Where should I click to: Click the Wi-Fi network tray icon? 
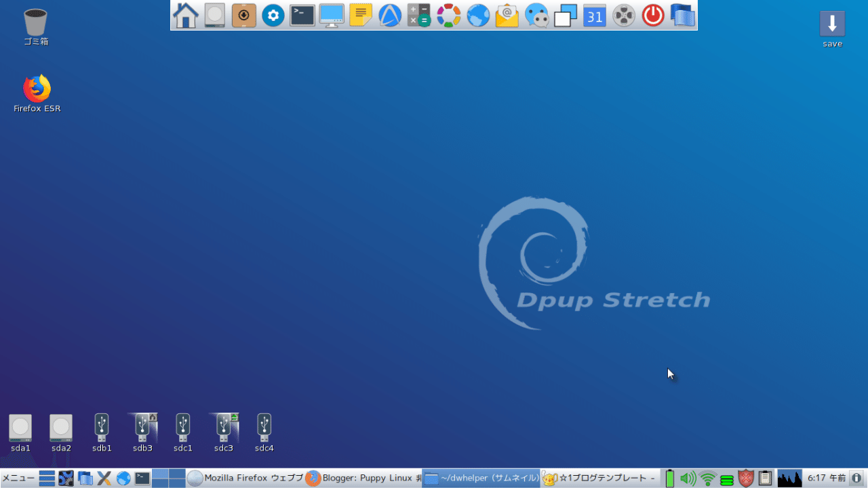coord(708,478)
